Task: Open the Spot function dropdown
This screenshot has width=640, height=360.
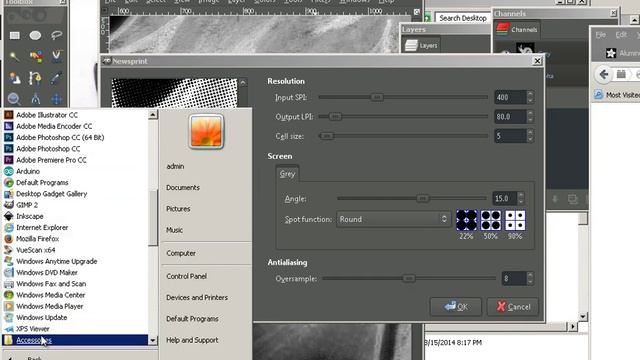Action: 393,219
